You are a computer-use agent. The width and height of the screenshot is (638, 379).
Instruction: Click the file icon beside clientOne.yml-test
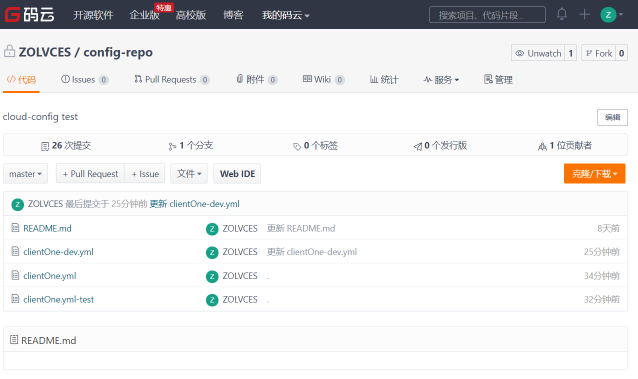15,299
